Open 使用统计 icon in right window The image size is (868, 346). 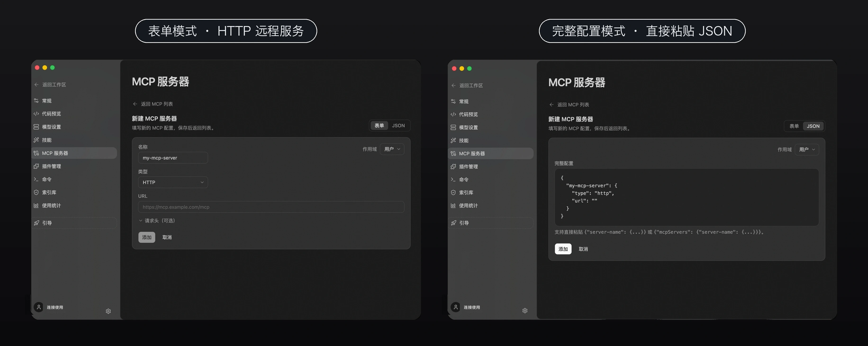click(x=453, y=205)
